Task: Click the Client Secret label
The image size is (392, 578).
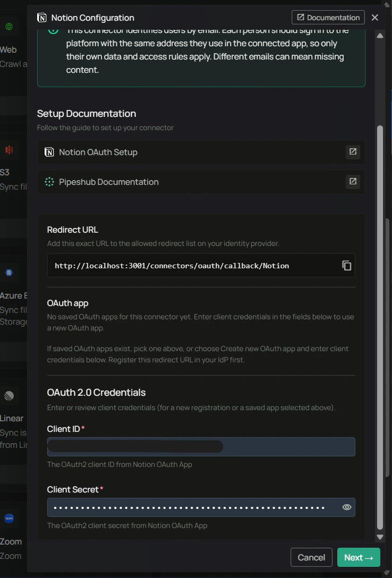Action: point(73,489)
